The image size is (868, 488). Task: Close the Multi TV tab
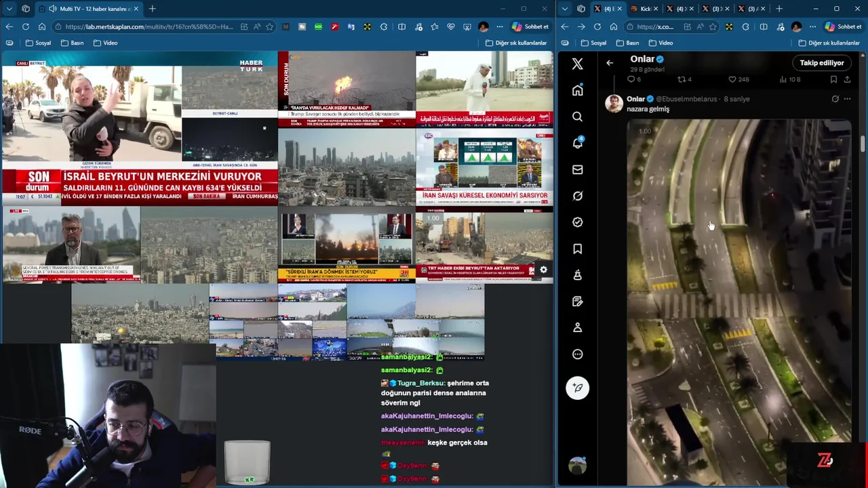[136, 9]
